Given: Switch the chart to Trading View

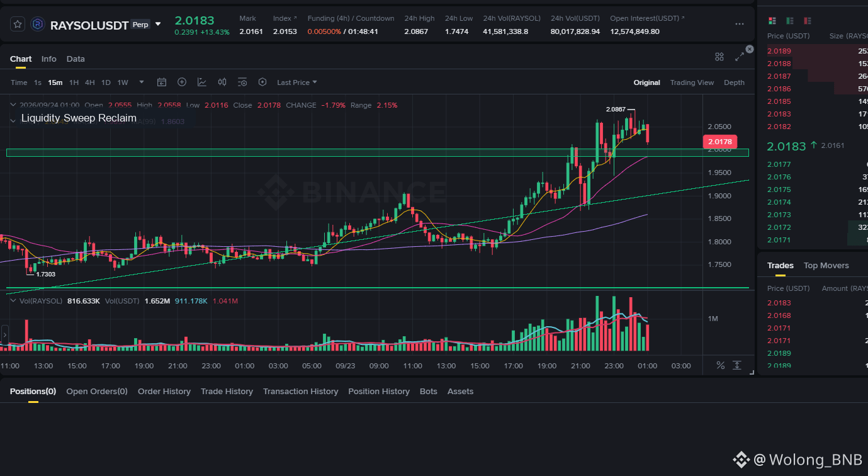Looking at the screenshot, I should pos(692,82).
